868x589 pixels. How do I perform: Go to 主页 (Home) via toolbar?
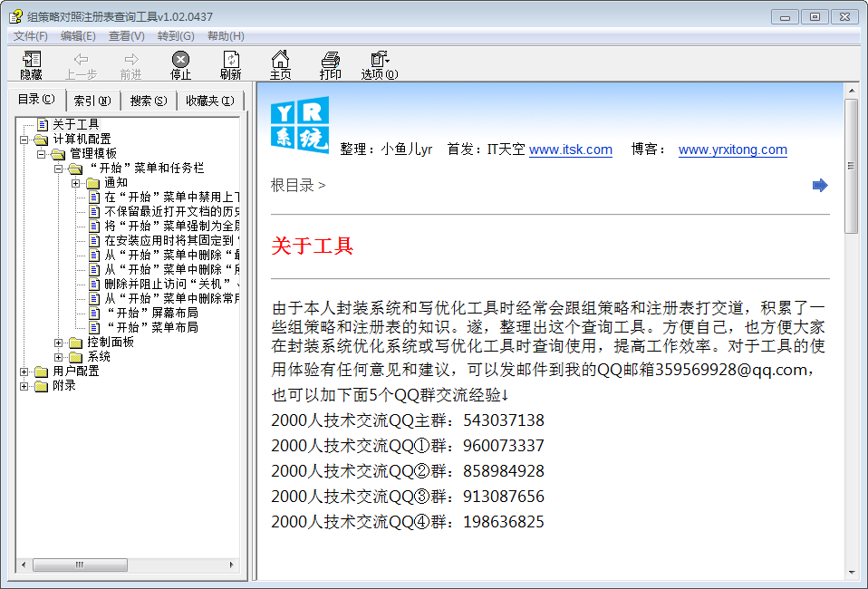point(281,65)
